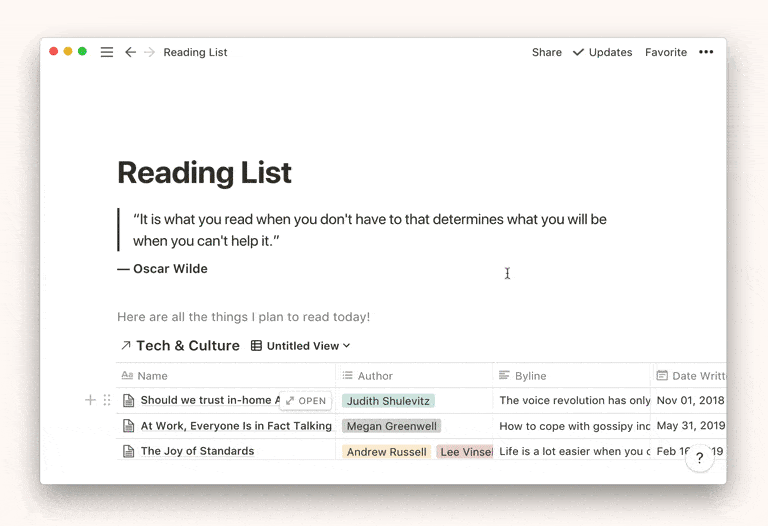Open the Tech & Culture linked database
The height and width of the screenshot is (526, 768).
179,346
